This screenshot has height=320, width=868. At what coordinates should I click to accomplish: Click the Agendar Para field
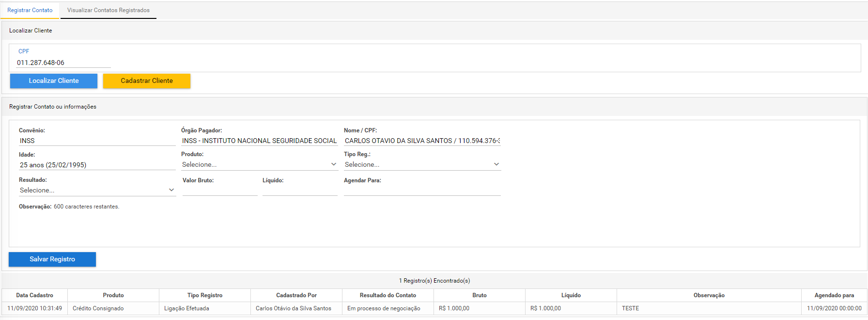click(422, 190)
